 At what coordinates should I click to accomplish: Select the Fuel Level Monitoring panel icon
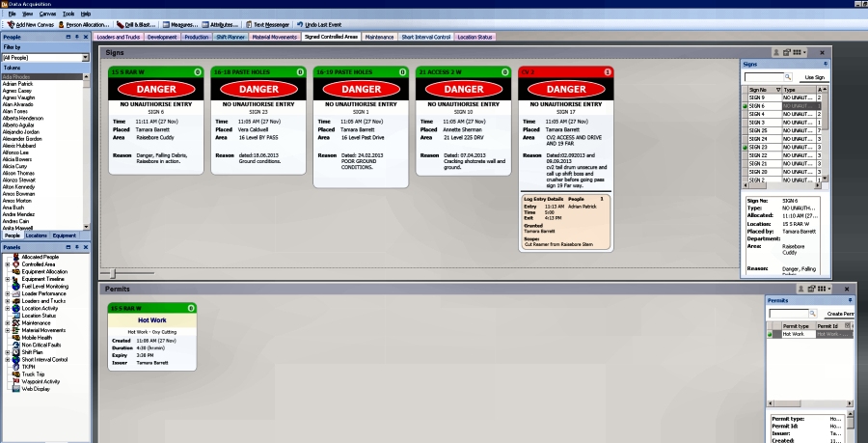tap(15, 287)
